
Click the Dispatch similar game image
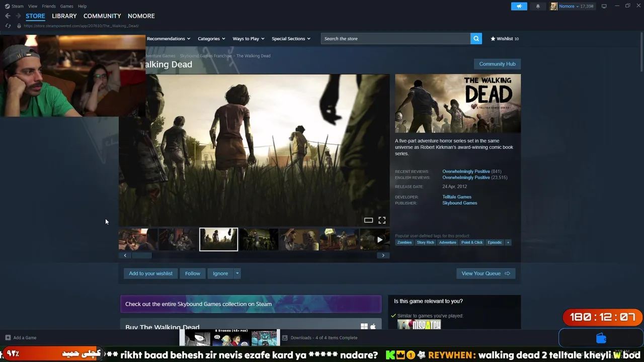419,325
